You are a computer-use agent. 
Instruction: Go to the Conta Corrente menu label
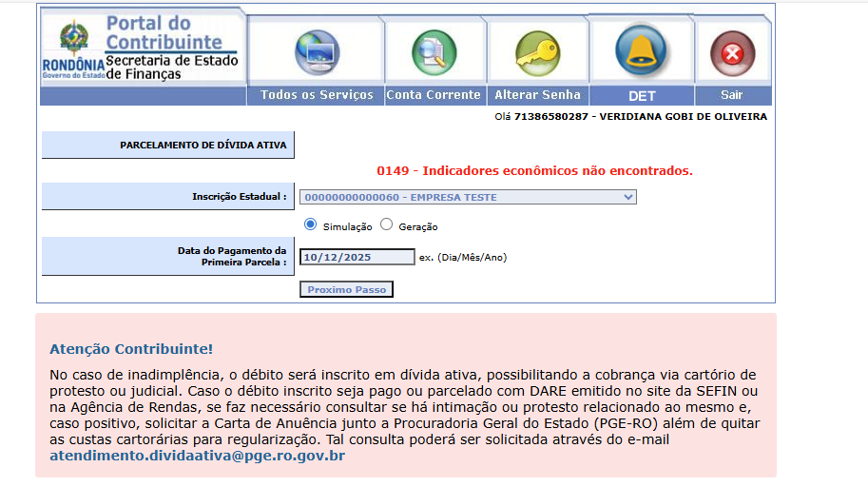[x=434, y=95]
